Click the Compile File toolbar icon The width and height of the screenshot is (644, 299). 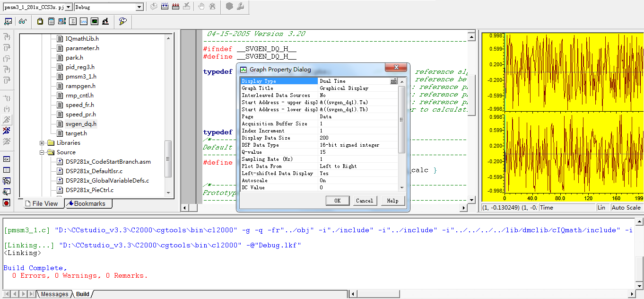(154, 7)
